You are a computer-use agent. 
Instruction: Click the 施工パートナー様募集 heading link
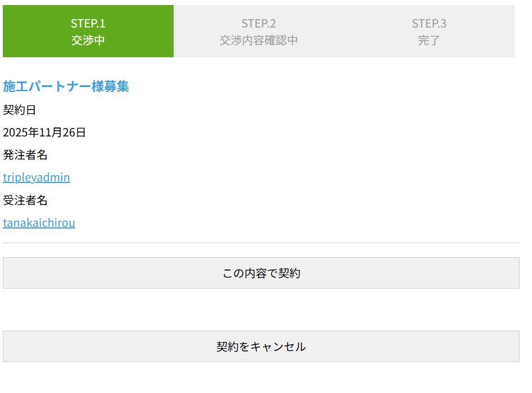tap(66, 86)
